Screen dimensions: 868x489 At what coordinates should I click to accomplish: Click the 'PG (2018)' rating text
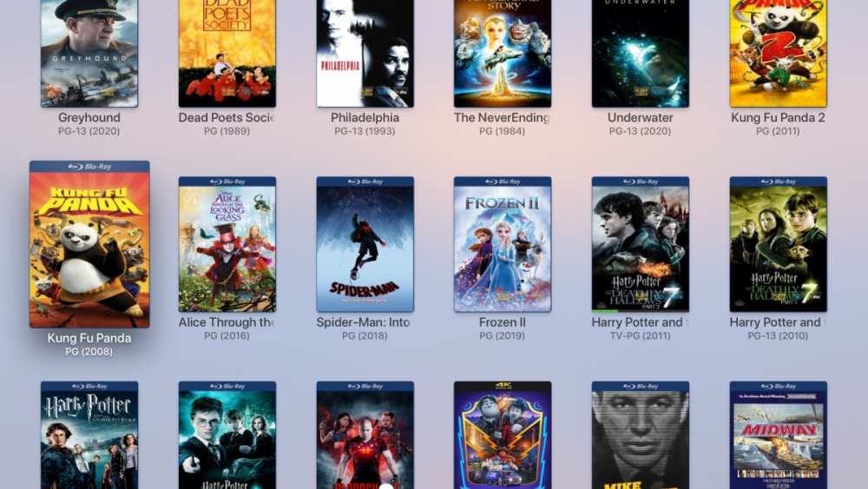click(x=365, y=335)
